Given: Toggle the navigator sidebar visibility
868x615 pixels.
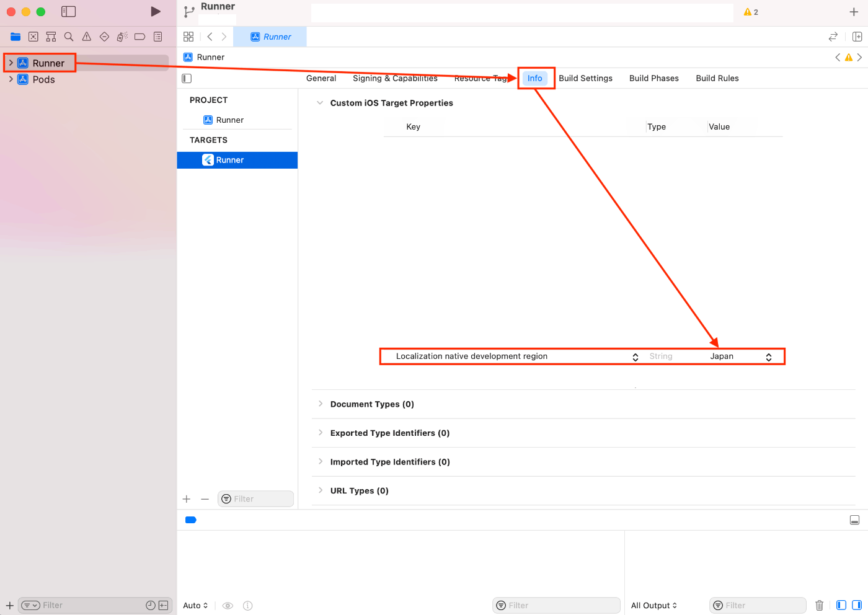Looking at the screenshot, I should tap(68, 12).
